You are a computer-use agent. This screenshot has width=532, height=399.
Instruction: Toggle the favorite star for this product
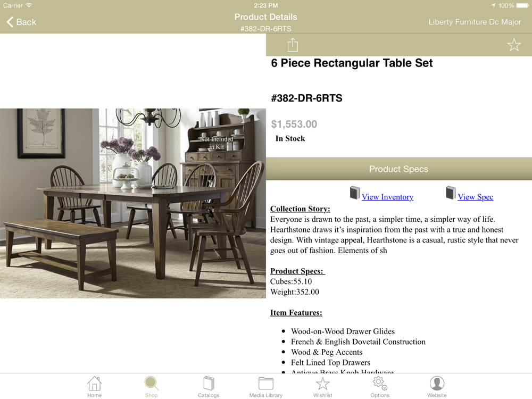[514, 45]
